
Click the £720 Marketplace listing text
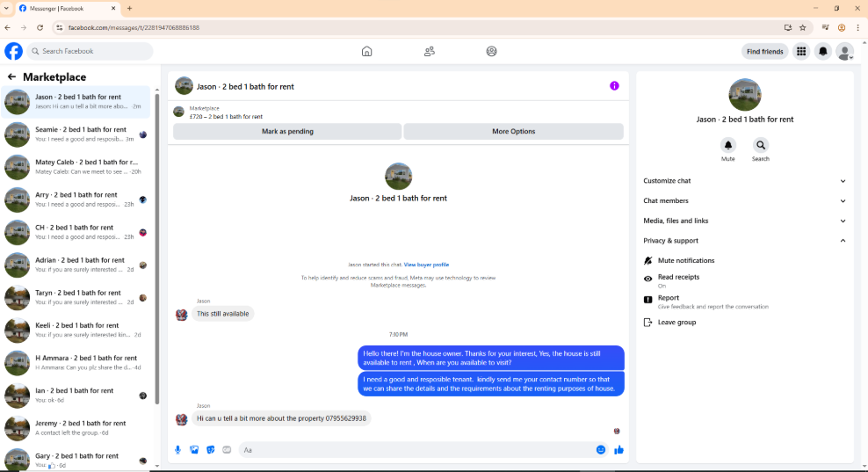226,117
